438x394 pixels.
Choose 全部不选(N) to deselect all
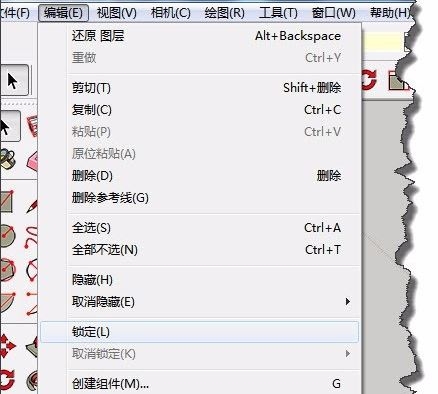(x=200, y=250)
